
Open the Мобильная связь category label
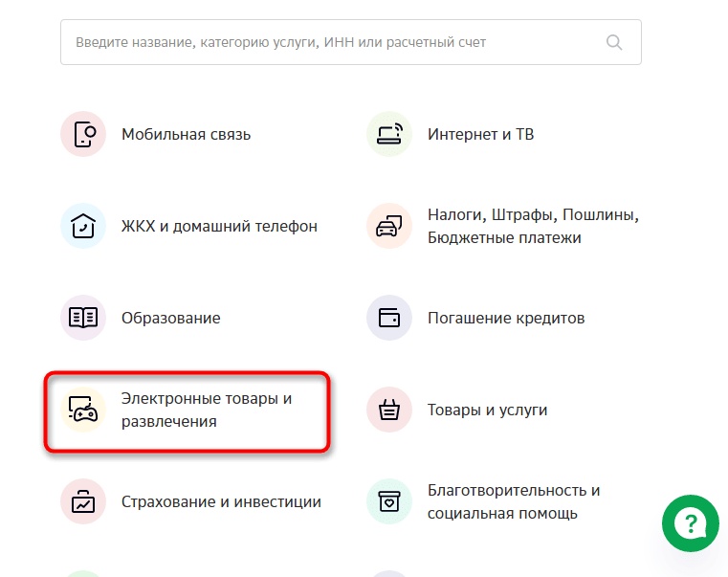(186, 135)
